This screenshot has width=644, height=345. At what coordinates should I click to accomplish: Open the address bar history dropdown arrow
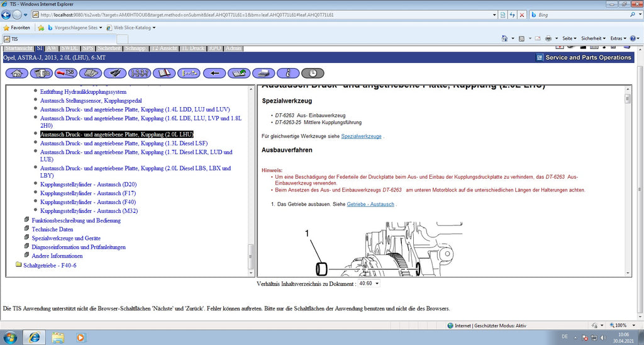[x=494, y=15]
